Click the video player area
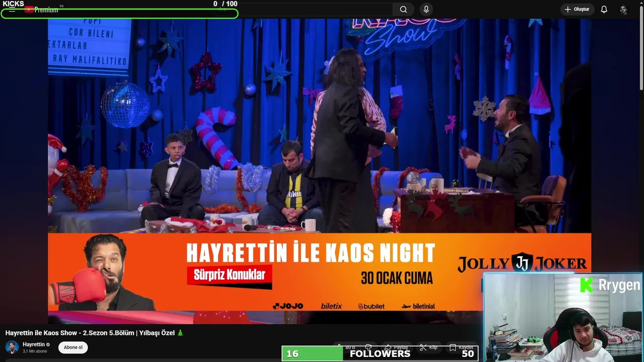 coord(319,171)
